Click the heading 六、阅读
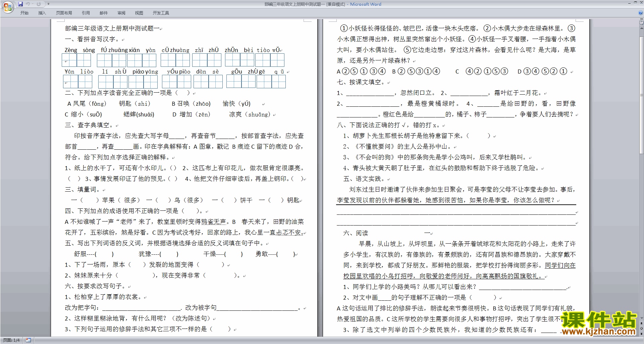 click(x=356, y=233)
